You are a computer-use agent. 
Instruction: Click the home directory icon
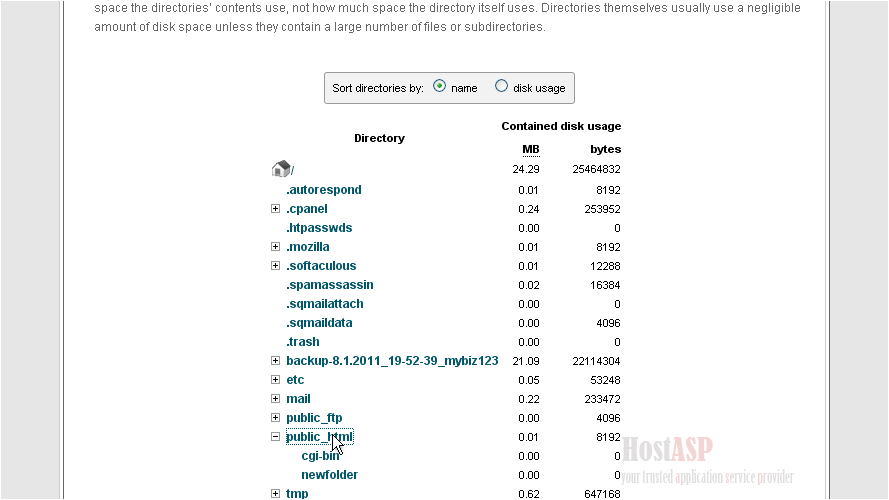(281, 169)
